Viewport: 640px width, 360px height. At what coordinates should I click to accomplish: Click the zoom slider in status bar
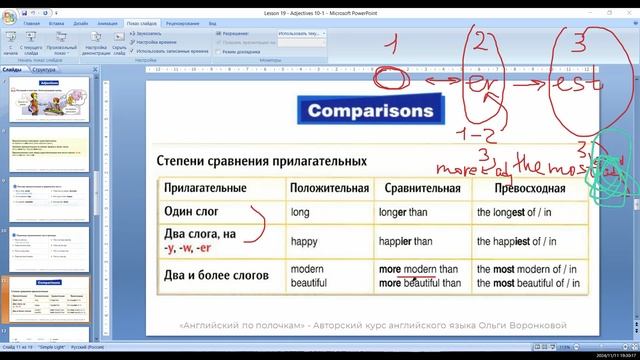[601, 347]
